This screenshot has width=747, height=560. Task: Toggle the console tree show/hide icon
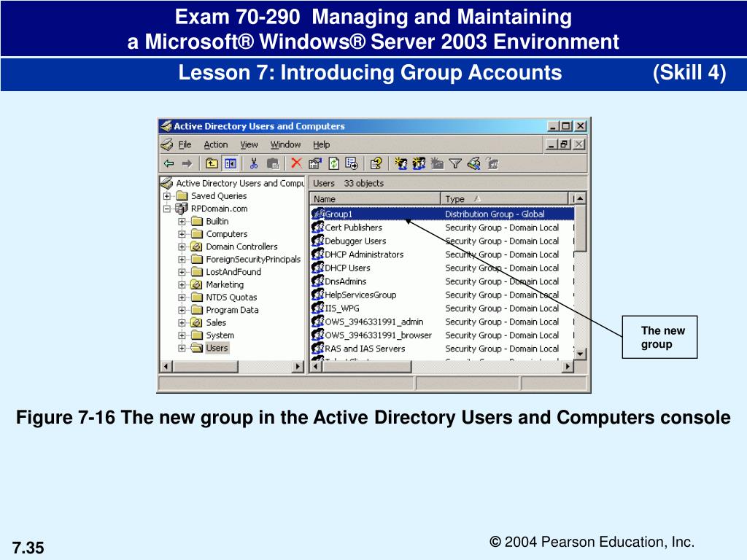click(231, 164)
